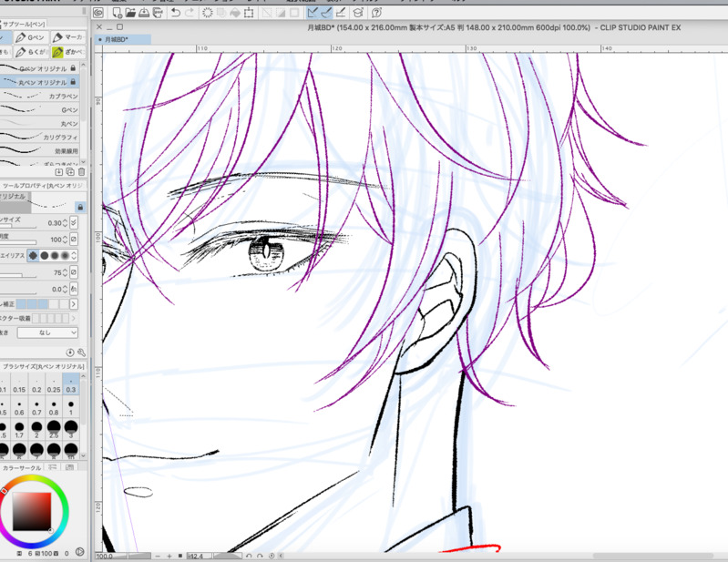
Task: Redo the undone action
Action: [190, 13]
